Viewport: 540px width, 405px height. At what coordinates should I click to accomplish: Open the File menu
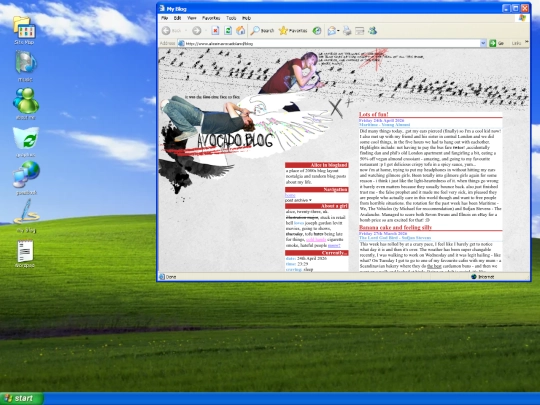click(x=165, y=18)
